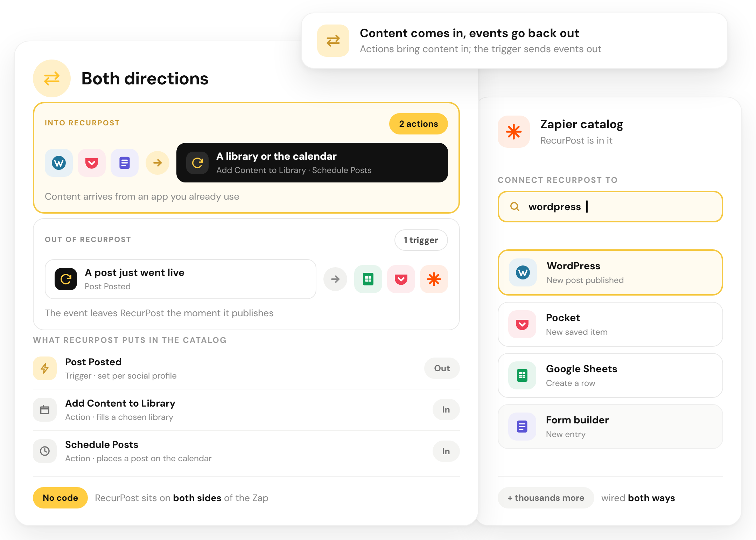
Task: Click Content arrives from an app you already use
Action: click(142, 197)
